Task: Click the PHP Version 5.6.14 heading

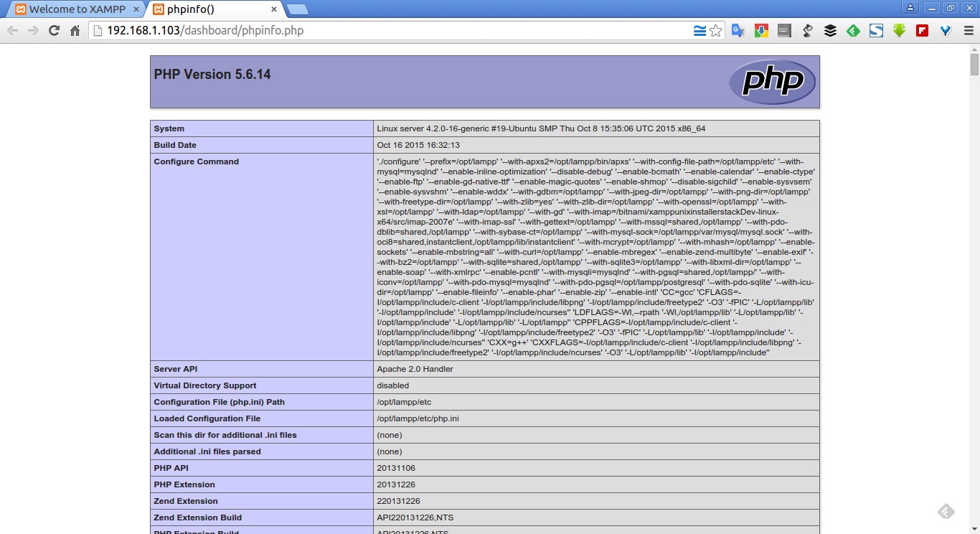Action: (x=212, y=75)
